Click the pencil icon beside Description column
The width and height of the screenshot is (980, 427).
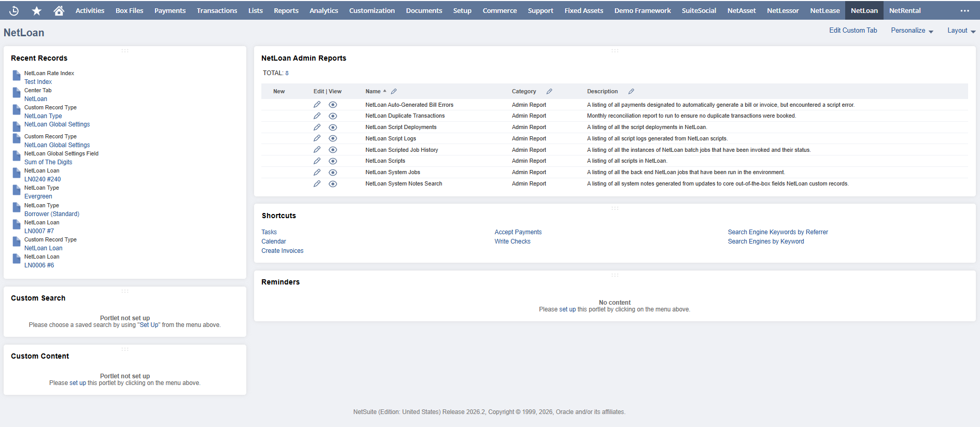(631, 91)
